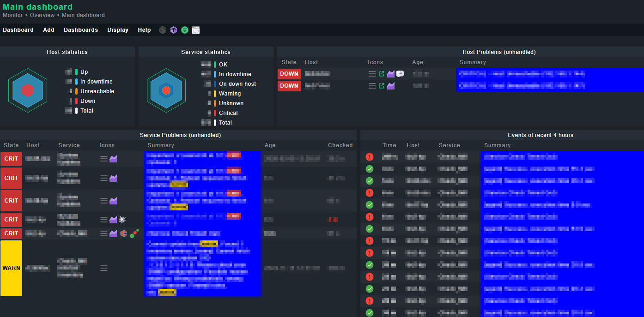The height and width of the screenshot is (317, 644).
Task: Click the purple upward-arrow hexagon toolbar icon
Action: point(174,30)
